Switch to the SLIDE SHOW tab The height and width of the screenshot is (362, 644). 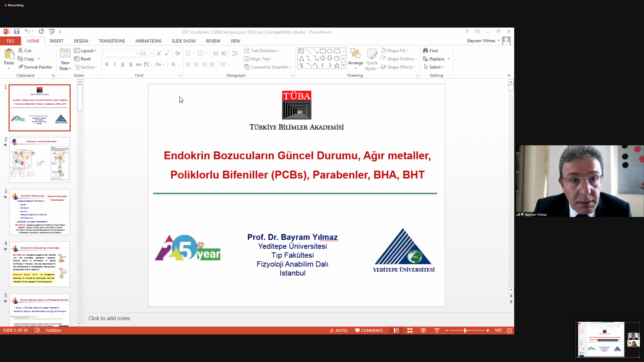tap(184, 41)
